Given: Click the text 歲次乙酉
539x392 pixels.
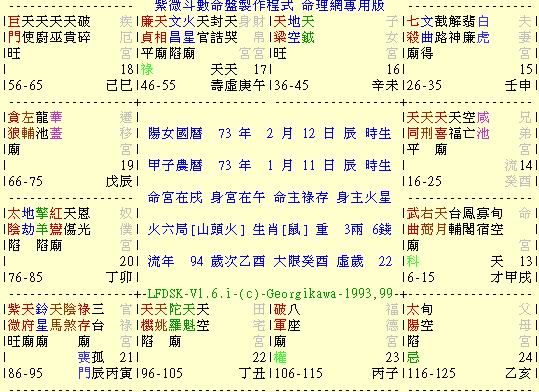Looking at the screenshot, I should [238, 261].
